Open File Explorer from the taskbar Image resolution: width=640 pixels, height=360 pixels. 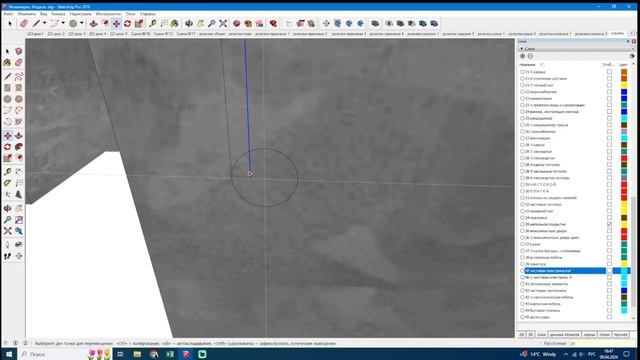coord(137,354)
